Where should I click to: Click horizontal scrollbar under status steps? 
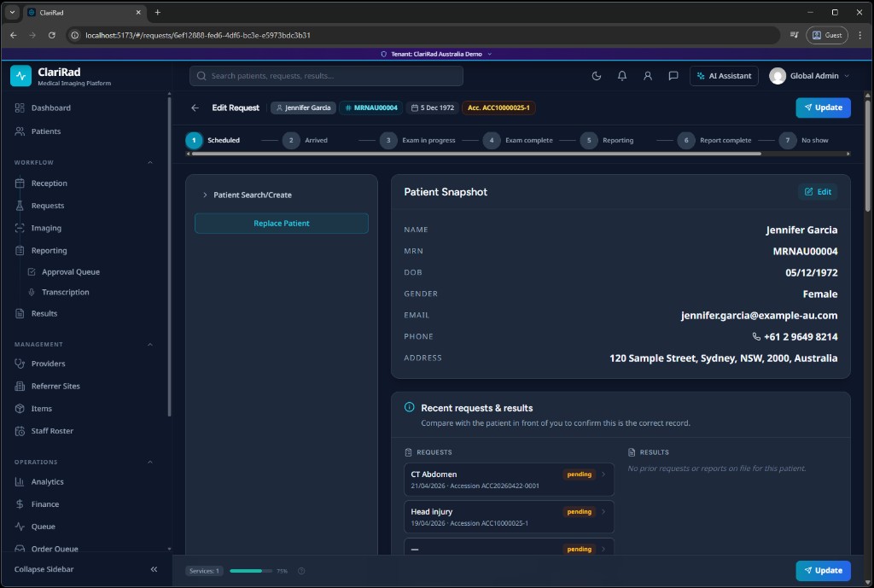[476, 154]
